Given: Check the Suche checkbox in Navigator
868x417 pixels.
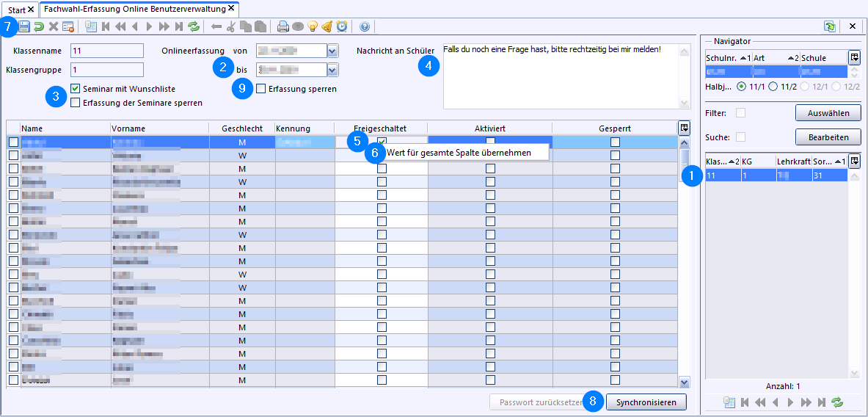Looking at the screenshot, I should click(740, 137).
